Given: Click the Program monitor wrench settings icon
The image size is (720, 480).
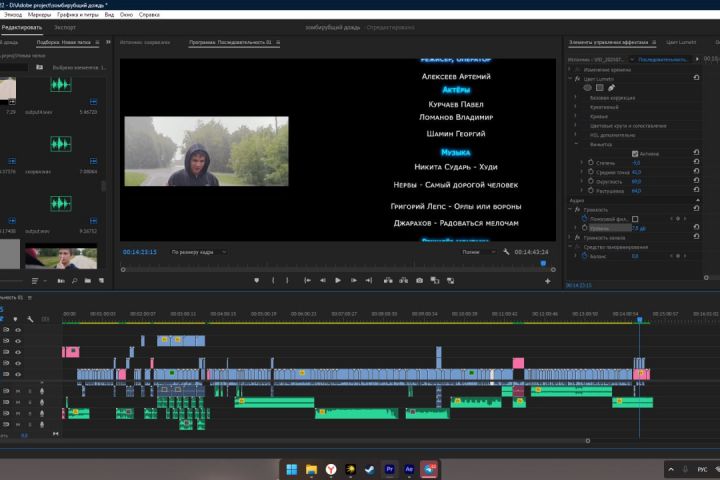Looking at the screenshot, I should [507, 252].
